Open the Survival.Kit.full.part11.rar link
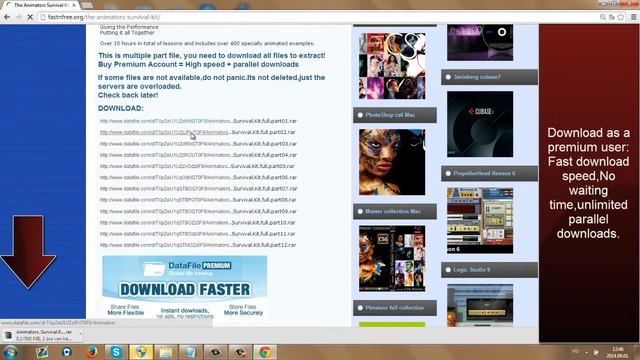The height and width of the screenshot is (360, 640). pos(197,234)
